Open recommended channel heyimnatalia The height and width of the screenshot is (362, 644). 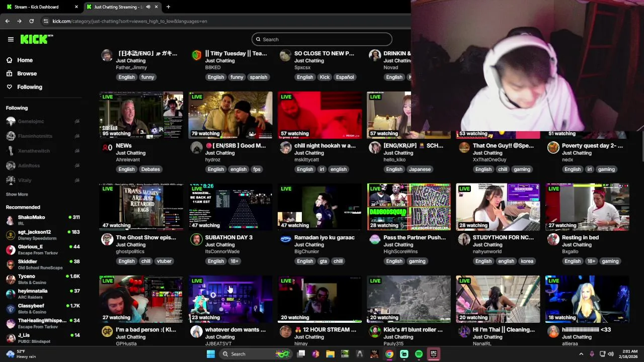(x=43, y=294)
